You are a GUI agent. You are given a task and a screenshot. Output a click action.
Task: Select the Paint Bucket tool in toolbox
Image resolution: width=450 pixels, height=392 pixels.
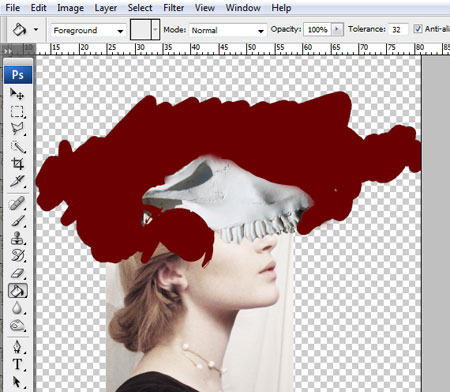pos(18,291)
